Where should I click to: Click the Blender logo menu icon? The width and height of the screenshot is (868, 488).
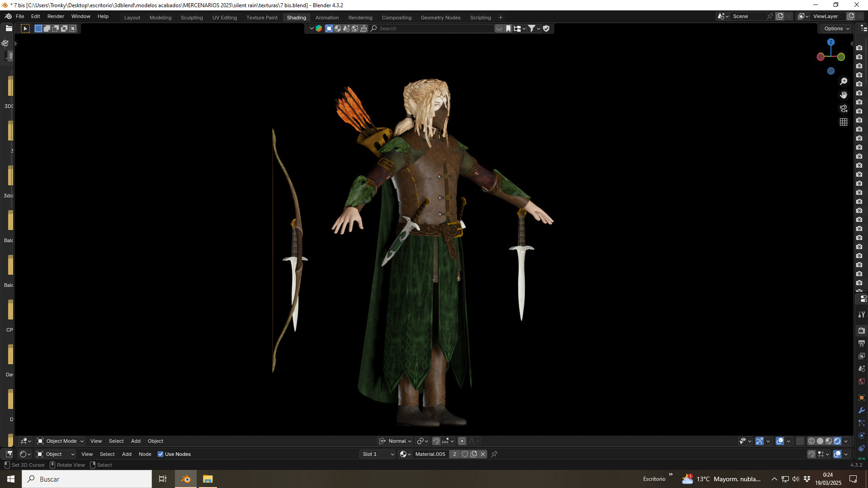click(x=8, y=16)
